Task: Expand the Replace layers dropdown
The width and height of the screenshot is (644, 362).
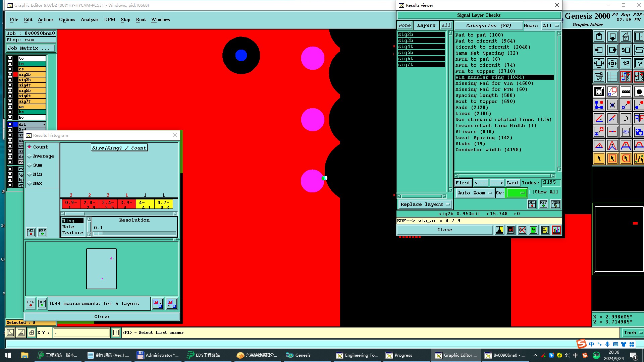Action: [425, 204]
